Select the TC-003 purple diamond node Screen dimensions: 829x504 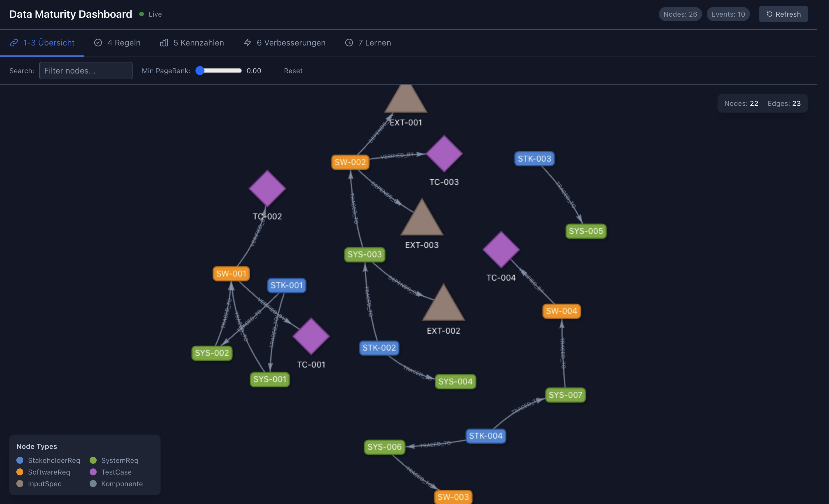444,154
